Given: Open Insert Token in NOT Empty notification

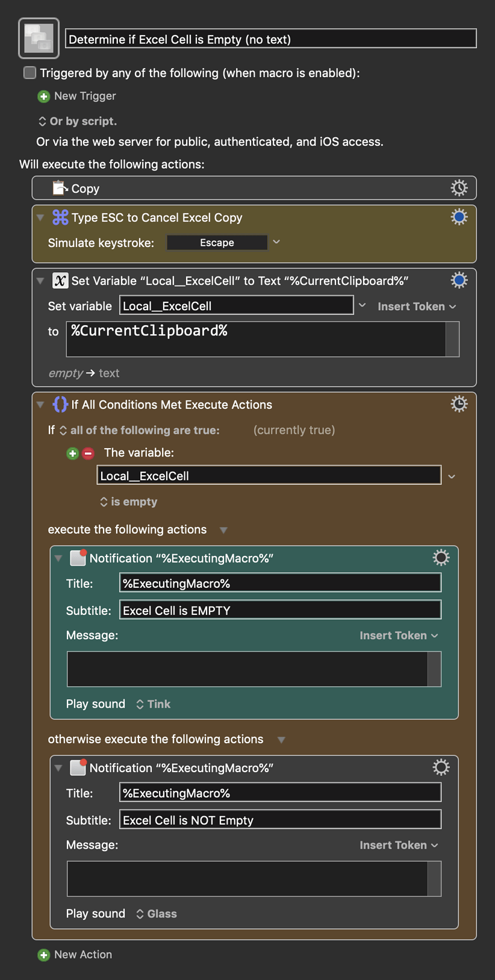Looking at the screenshot, I should (399, 845).
